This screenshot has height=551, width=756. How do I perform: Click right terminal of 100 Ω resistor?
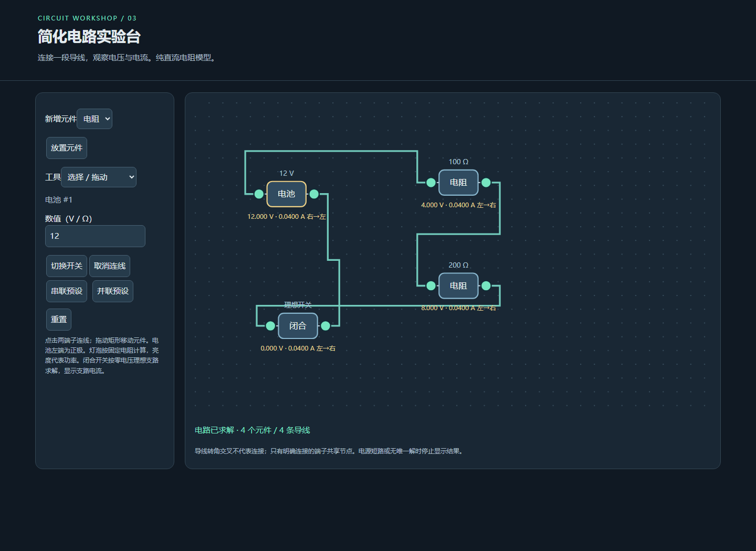coord(486,183)
